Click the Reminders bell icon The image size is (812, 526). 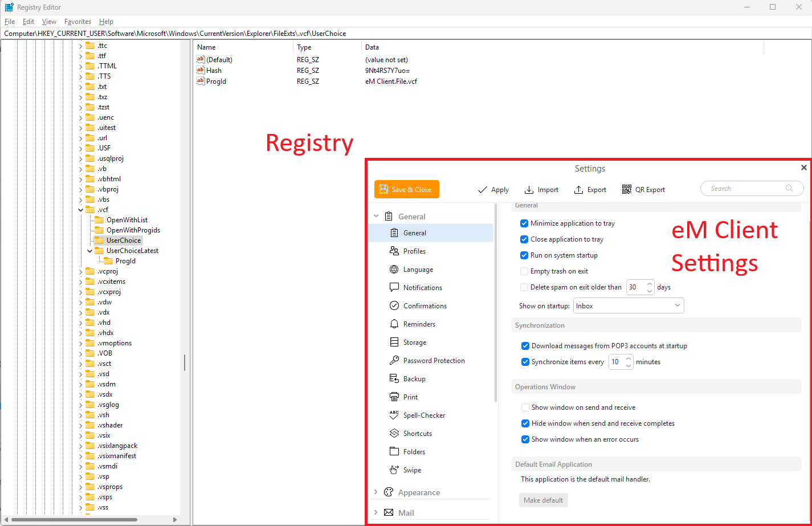point(394,324)
